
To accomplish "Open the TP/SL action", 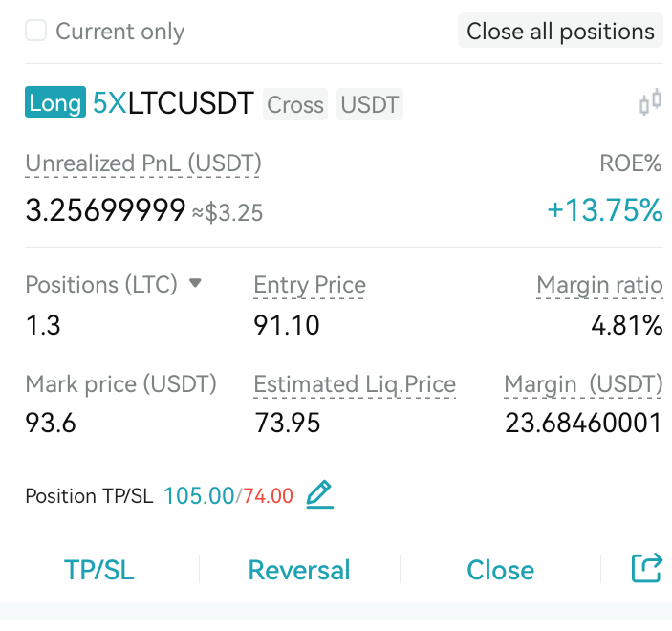I will tap(99, 570).
